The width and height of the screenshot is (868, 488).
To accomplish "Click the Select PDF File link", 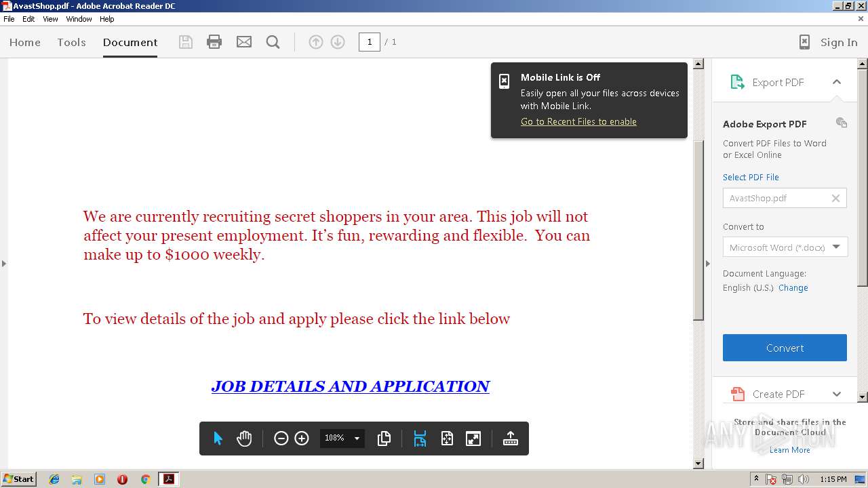I will click(x=751, y=178).
